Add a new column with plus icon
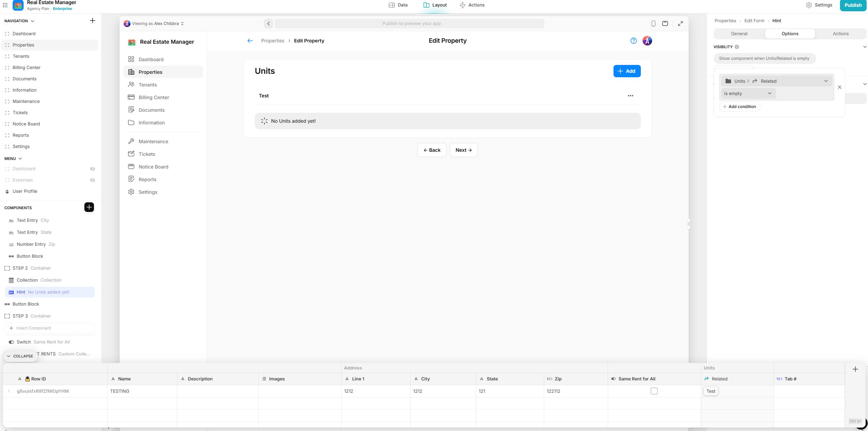The width and height of the screenshot is (868, 431). (x=855, y=369)
